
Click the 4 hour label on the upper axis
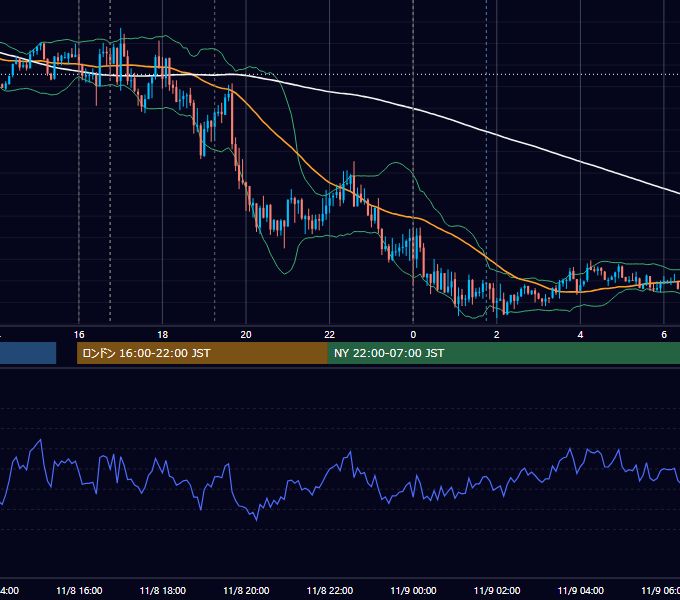tap(580, 335)
